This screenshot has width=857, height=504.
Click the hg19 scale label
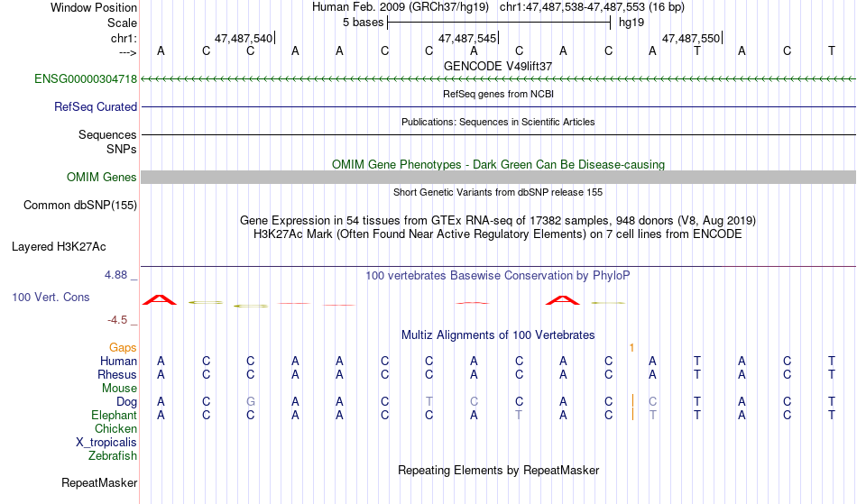click(x=631, y=23)
